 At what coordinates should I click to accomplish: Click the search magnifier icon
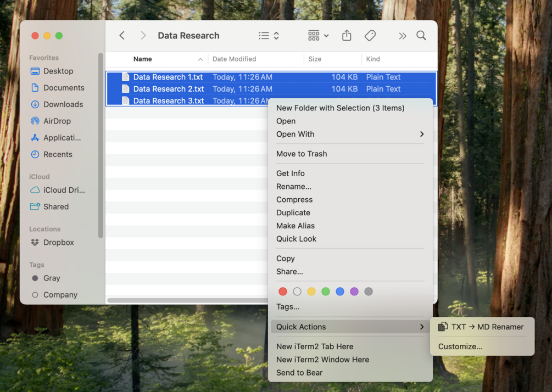tap(421, 35)
